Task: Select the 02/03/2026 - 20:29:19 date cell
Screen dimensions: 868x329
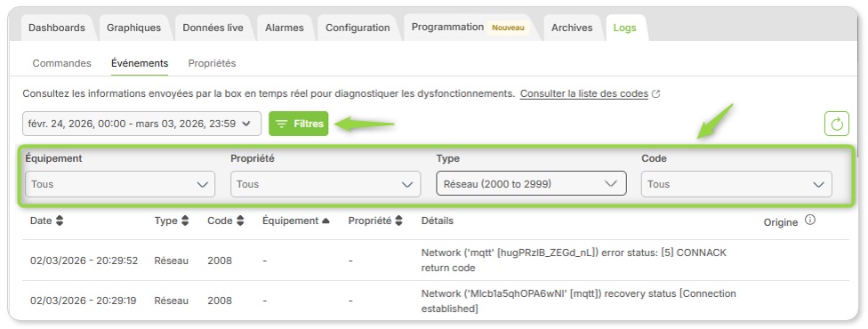Action: coord(84,301)
